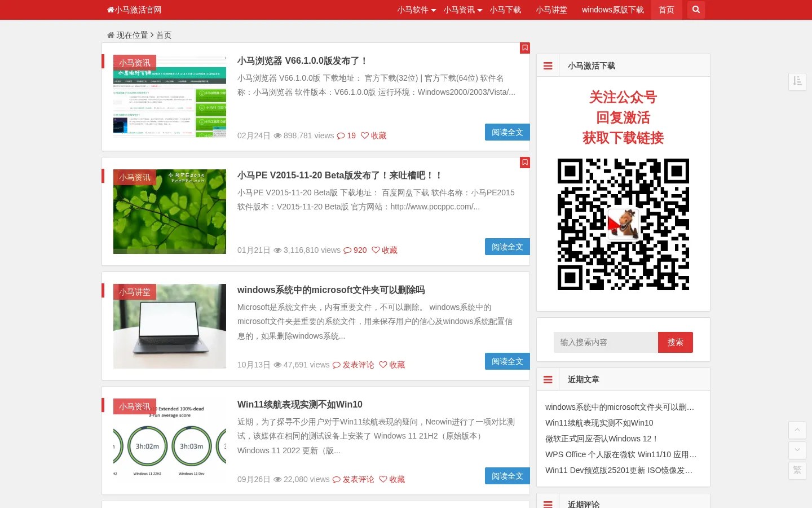This screenshot has width=812, height=508.
Task: Click the menu icon beside 小马激活下载
Action: click(548, 65)
